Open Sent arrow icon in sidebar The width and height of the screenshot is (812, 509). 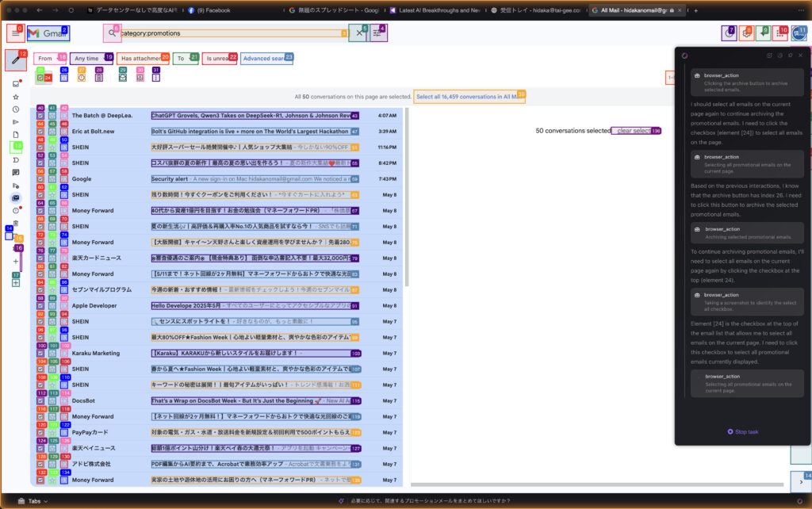pos(16,122)
